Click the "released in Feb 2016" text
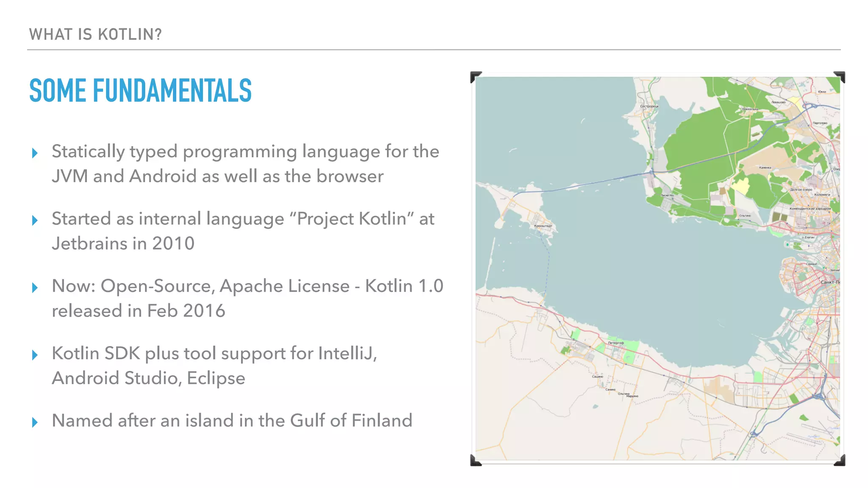The height and width of the screenshot is (488, 868). coord(138,311)
